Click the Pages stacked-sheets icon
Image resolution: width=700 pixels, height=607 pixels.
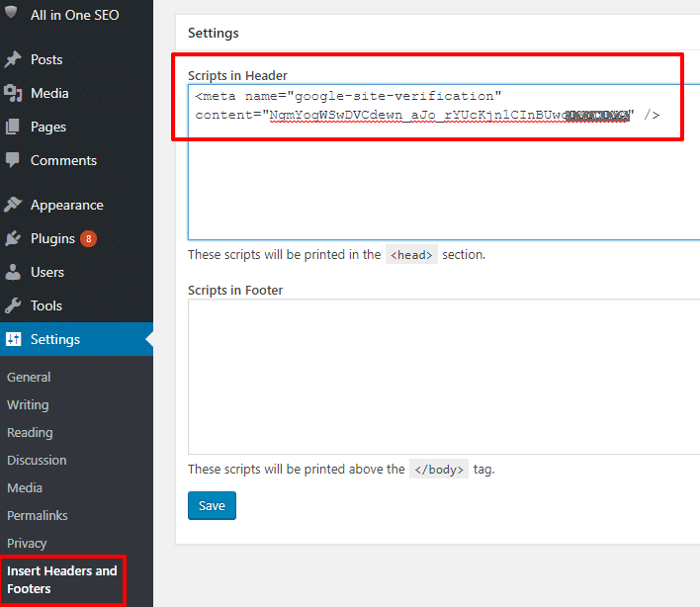(x=13, y=127)
